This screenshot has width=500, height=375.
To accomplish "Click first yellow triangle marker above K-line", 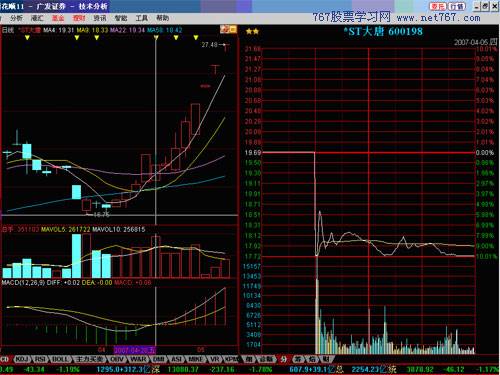I will (27, 38).
